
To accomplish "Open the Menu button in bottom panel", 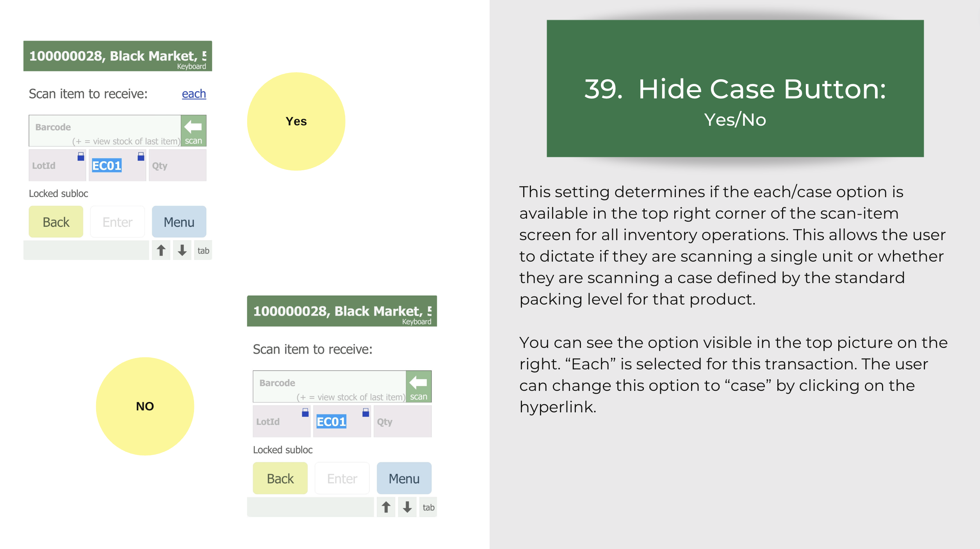I will click(404, 478).
